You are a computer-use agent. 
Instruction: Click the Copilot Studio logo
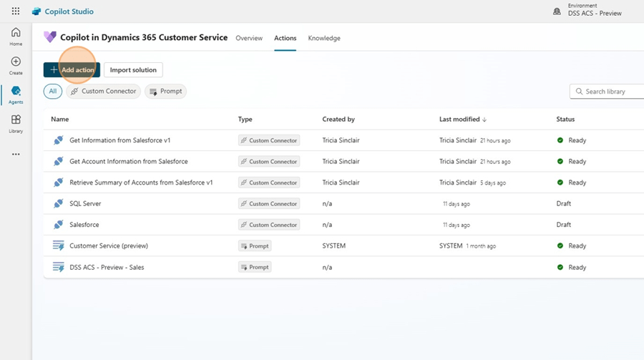tap(36, 11)
